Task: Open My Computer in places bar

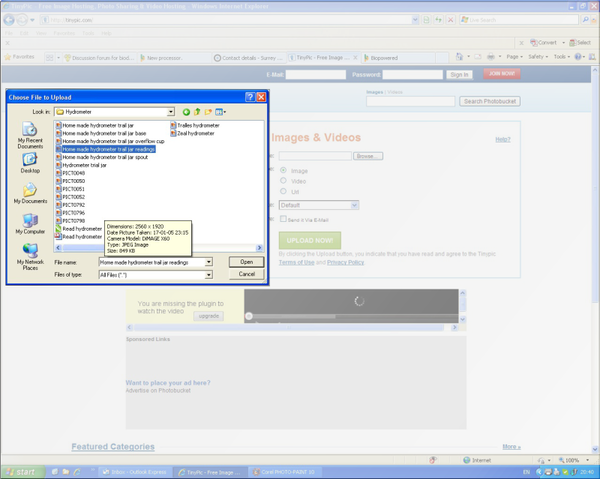Action: coord(30,224)
